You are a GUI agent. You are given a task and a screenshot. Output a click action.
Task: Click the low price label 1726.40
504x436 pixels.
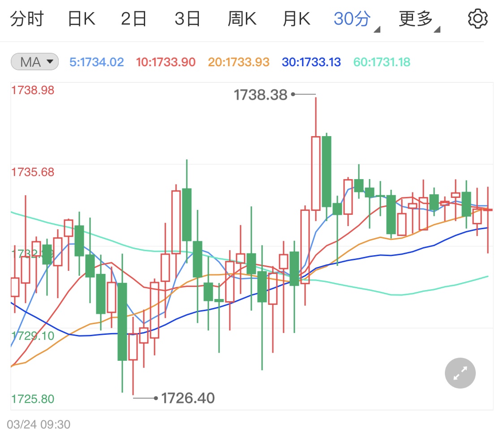188,398
